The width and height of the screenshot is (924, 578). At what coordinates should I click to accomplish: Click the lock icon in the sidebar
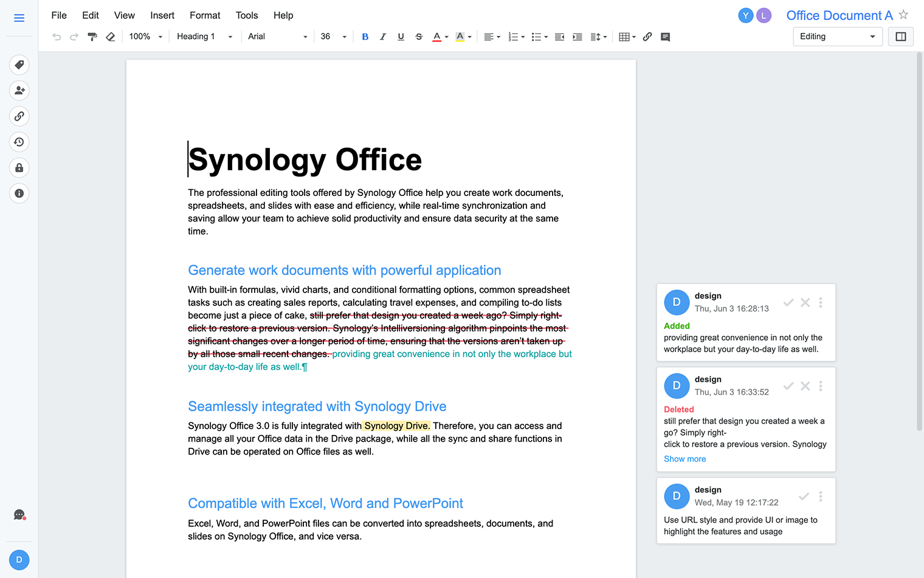[19, 167]
